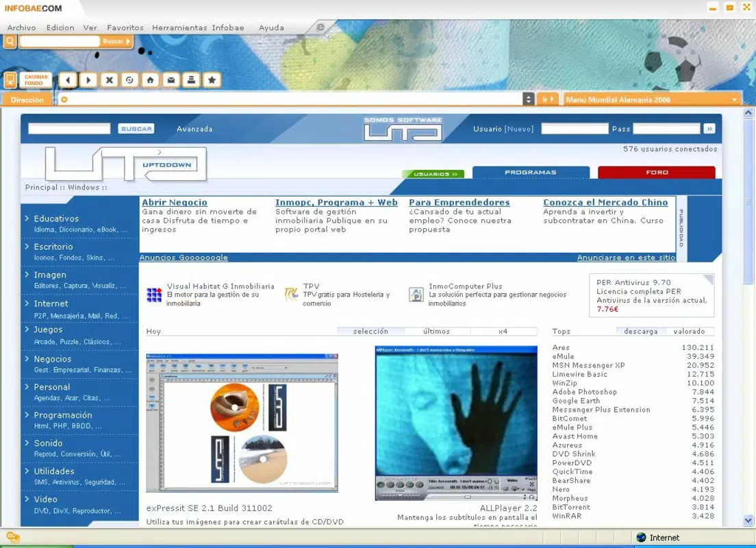Open favorites with the star icon
The width and height of the screenshot is (756, 548).
coord(212,80)
